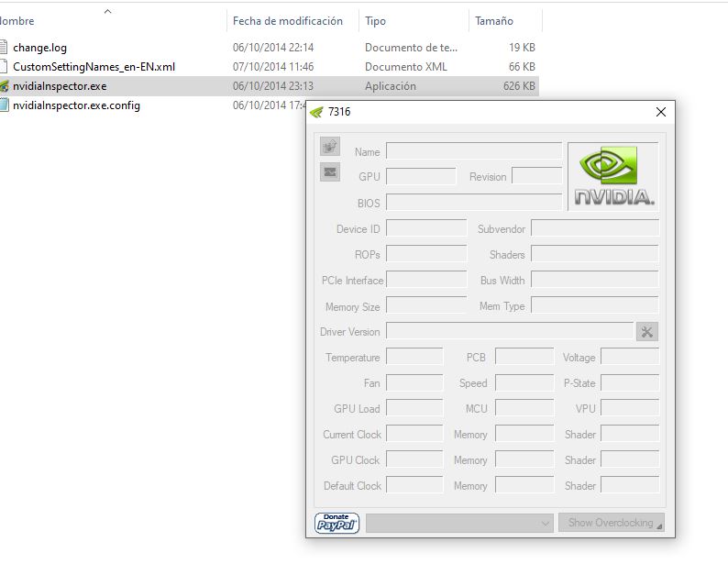Click the ROPs field
The width and height of the screenshot is (728, 575).
point(426,254)
